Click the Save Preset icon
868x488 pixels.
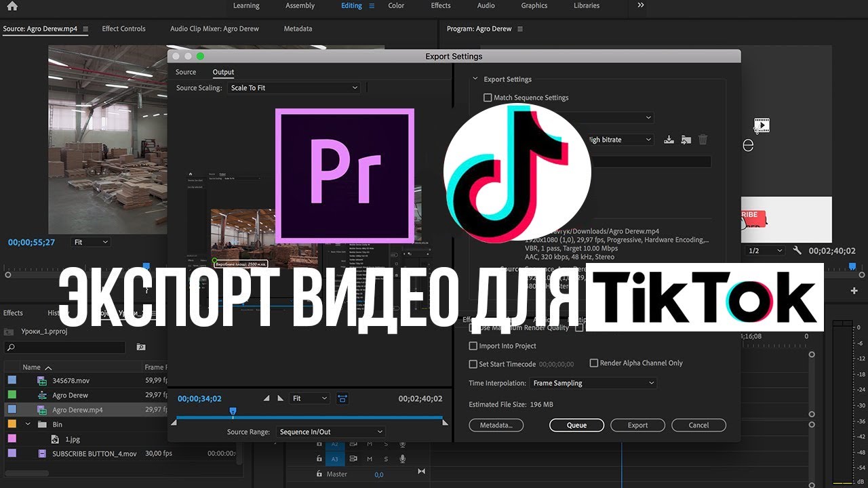point(669,140)
